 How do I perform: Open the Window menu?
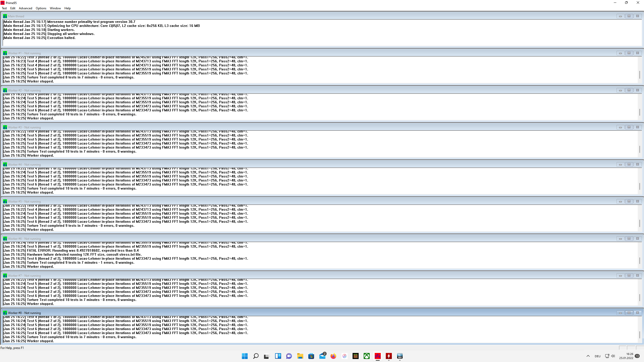pyautogui.click(x=55, y=8)
